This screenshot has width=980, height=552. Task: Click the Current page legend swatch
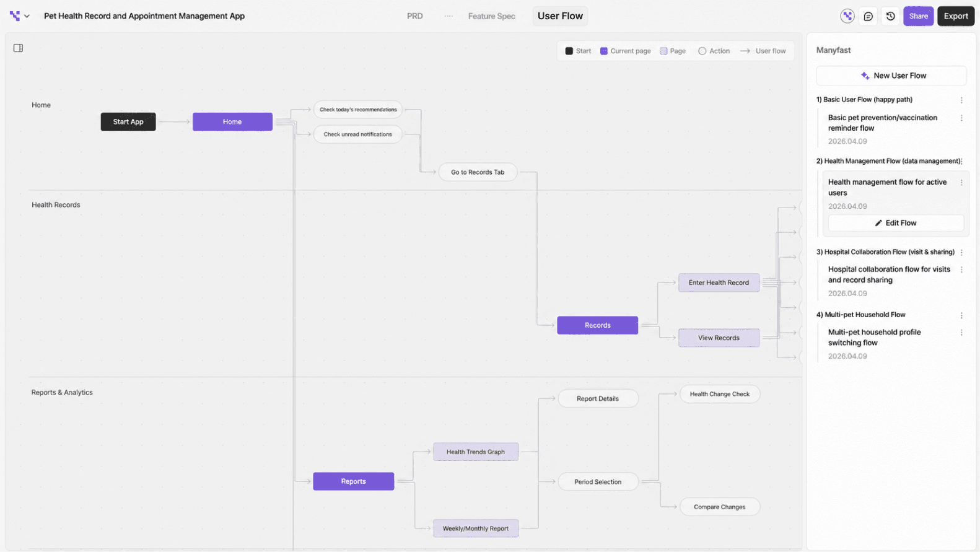coord(604,51)
